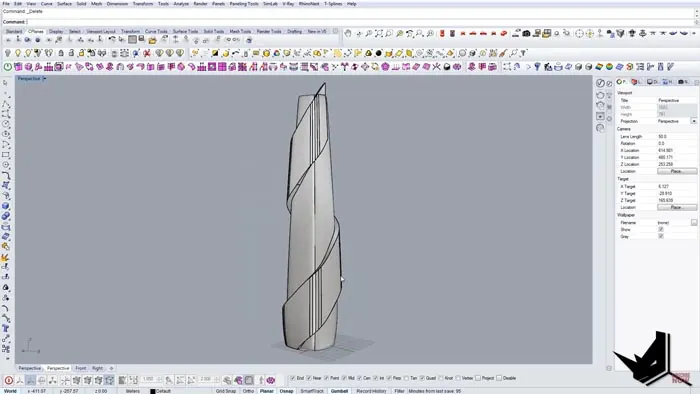Click the Wallpaper Filename browse button
700x394 pixels.
pyautogui.click(x=694, y=222)
